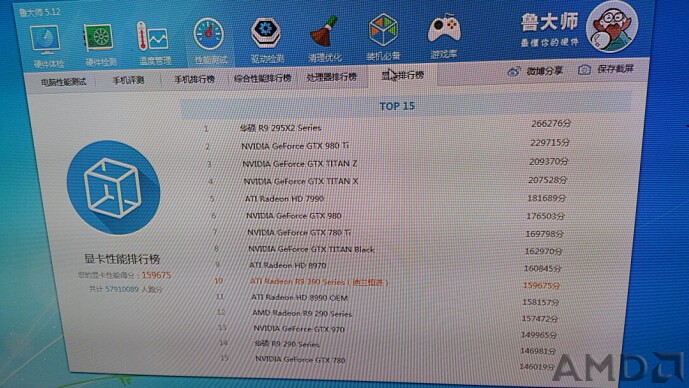Click the score 146981分
The height and width of the screenshot is (388, 689).
point(538,351)
